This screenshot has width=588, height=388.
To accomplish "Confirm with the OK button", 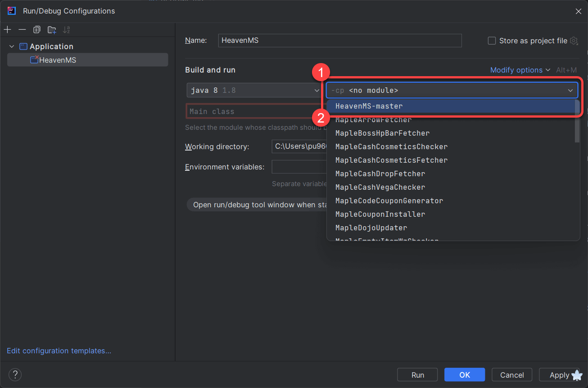I will coord(465,374).
